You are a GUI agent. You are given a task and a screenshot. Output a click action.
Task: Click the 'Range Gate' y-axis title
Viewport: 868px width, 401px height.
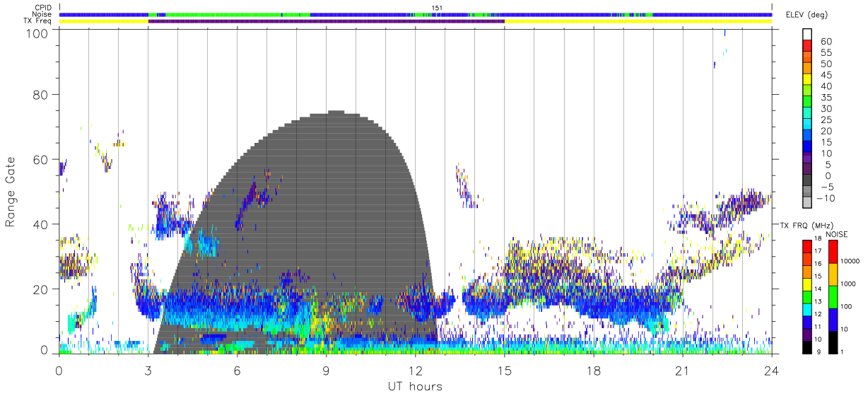[10, 193]
